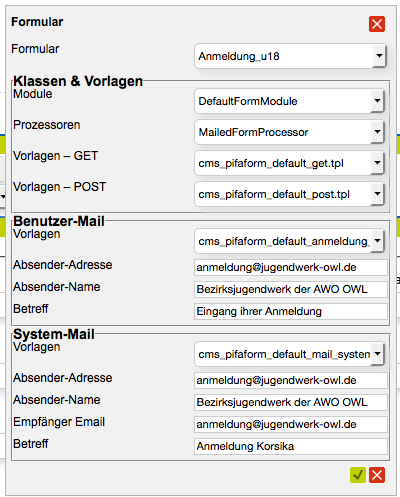This screenshot has width=400, height=497.
Task: Click System-Mail Absender-Name field
Action: point(291,402)
